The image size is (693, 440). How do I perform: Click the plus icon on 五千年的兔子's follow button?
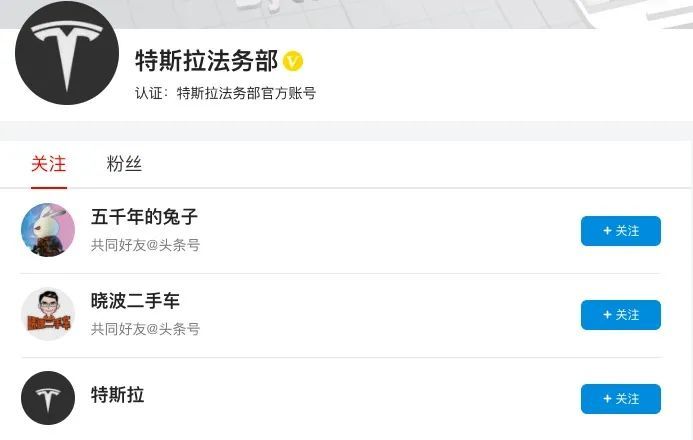click(x=607, y=231)
